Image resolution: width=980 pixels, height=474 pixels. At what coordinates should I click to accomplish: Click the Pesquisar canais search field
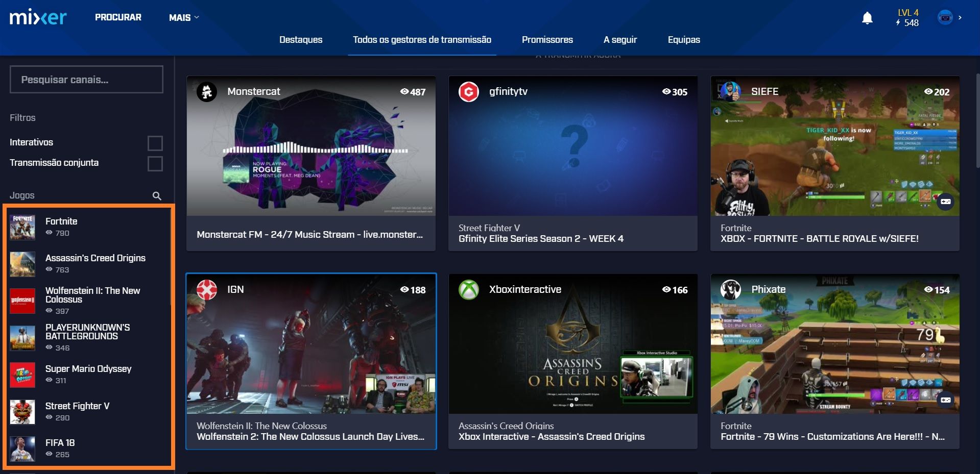point(86,80)
